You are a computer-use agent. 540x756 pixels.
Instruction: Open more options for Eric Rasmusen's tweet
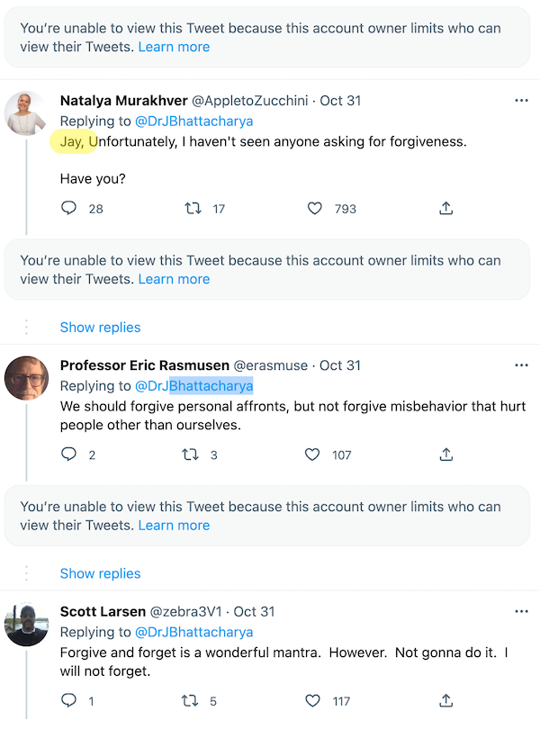521,365
